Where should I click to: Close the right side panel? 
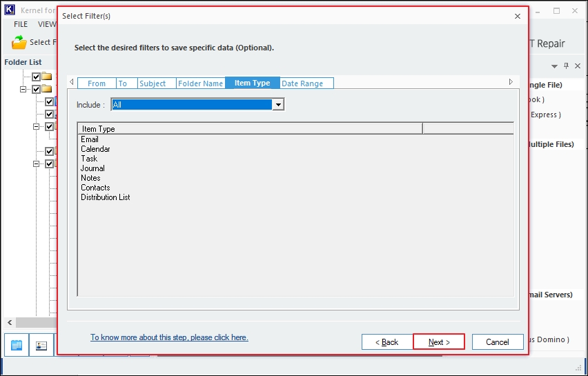coord(578,66)
